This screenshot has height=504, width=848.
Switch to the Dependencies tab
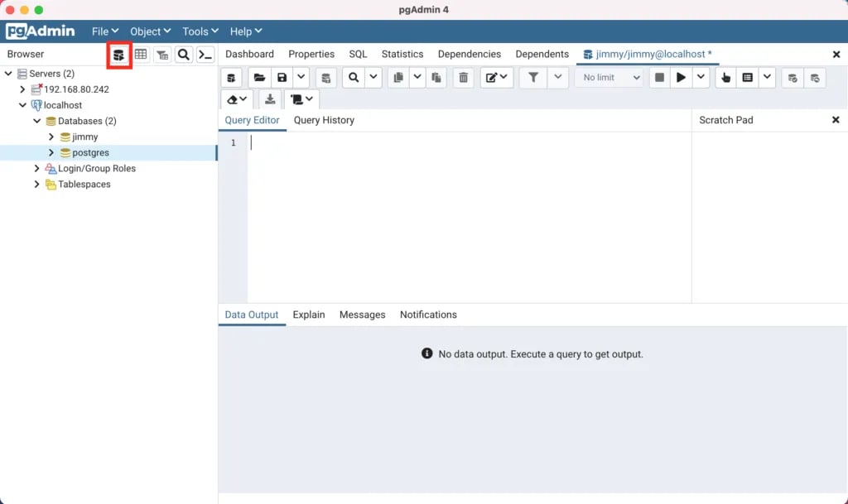[470, 54]
